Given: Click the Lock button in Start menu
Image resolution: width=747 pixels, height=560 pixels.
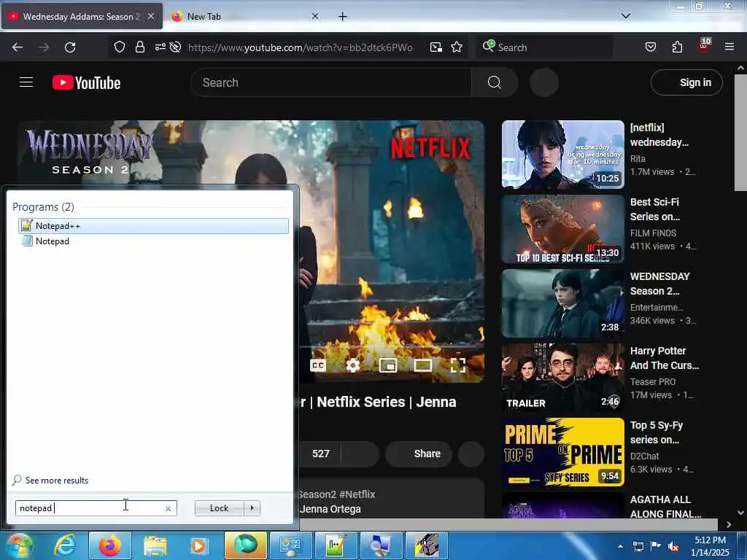Looking at the screenshot, I should (x=219, y=508).
